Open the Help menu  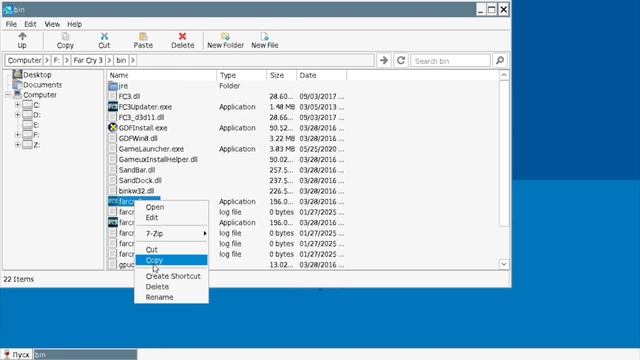[74, 24]
